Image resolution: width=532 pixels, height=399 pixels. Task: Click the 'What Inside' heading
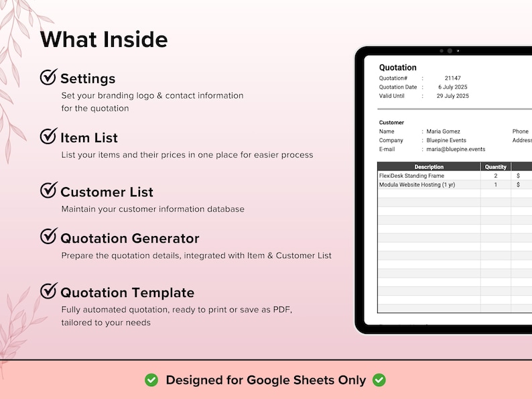click(104, 40)
